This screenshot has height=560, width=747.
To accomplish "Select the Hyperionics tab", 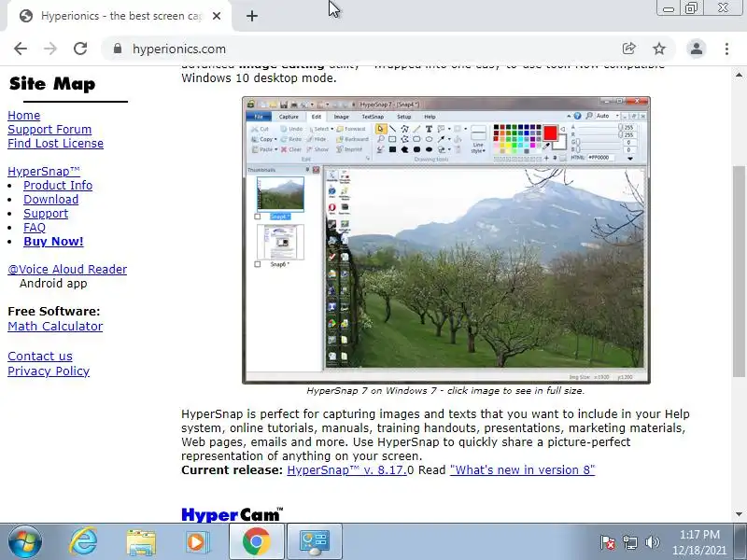I will [x=120, y=16].
